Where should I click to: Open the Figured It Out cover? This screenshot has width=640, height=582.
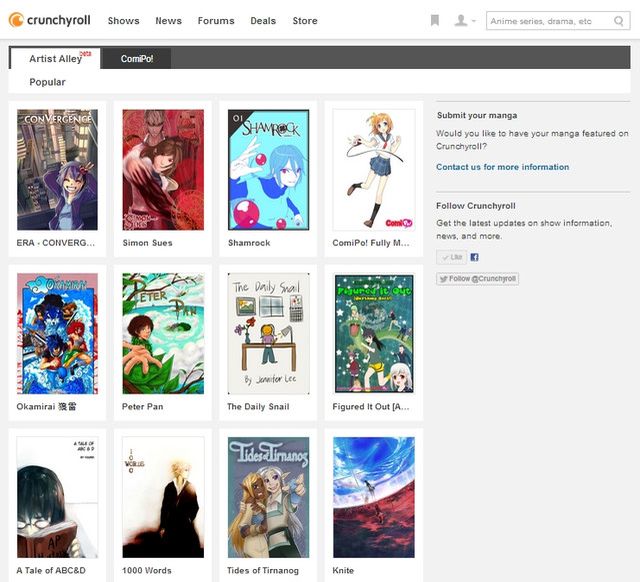tap(373, 333)
